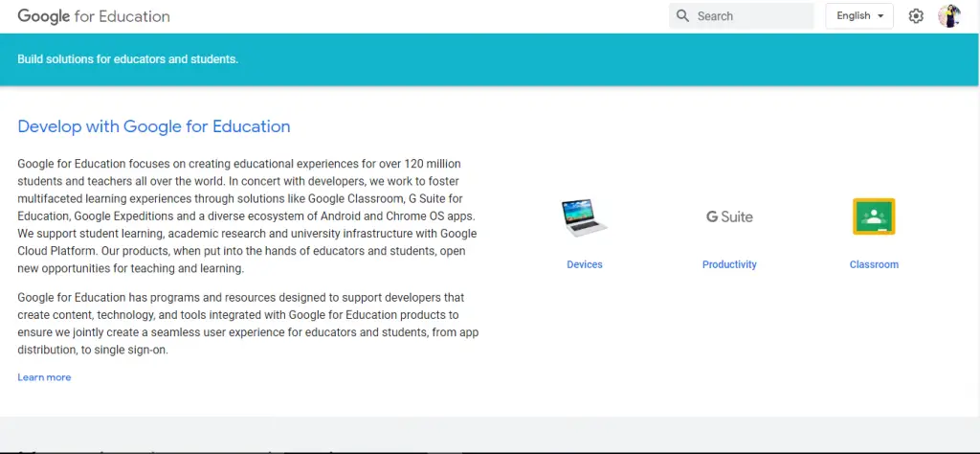Viewport: 980px width, 454px height.
Task: Click the G Suite logo
Action: (729, 217)
